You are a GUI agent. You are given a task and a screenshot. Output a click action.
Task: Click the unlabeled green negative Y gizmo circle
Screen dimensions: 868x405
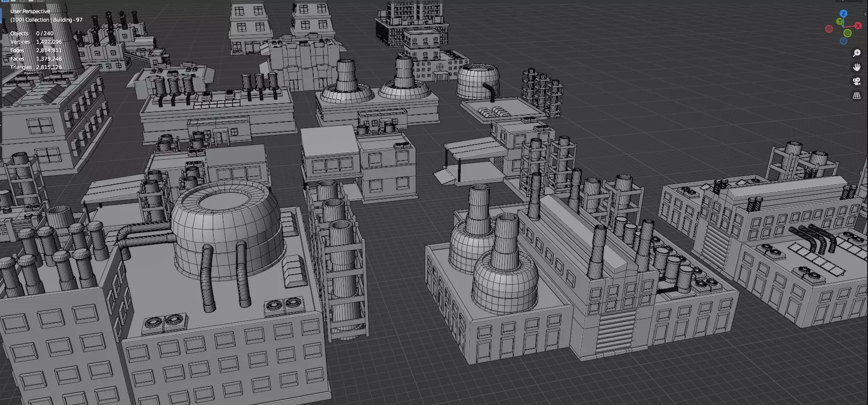tap(847, 33)
